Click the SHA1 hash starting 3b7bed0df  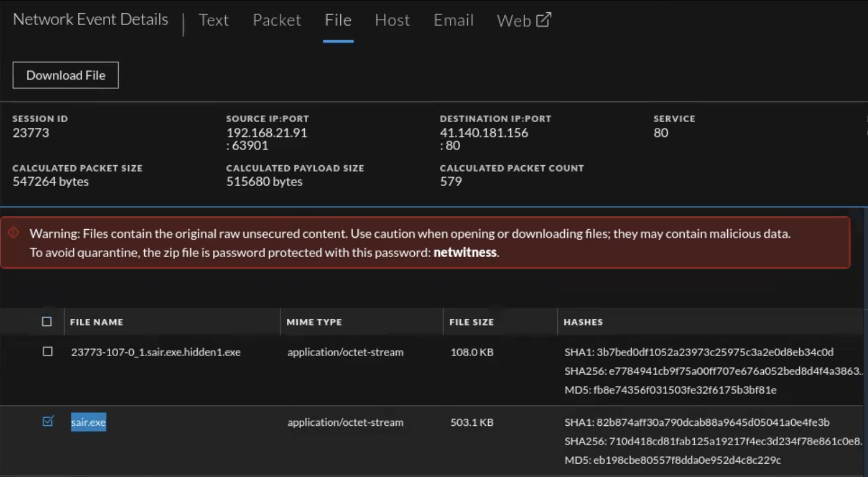tap(699, 352)
